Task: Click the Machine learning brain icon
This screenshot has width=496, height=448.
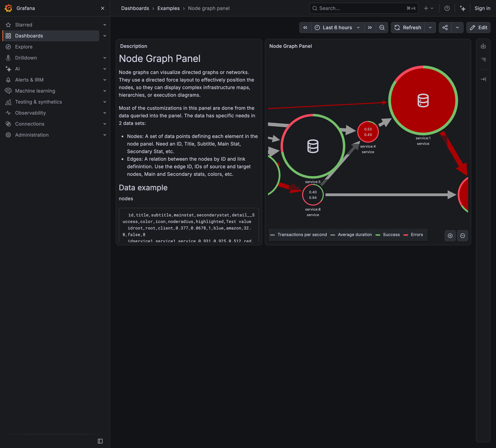Action: click(8, 91)
